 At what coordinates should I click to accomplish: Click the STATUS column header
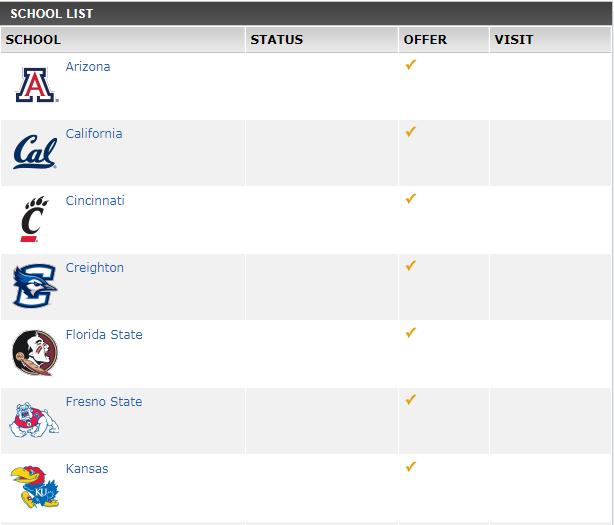(x=277, y=40)
